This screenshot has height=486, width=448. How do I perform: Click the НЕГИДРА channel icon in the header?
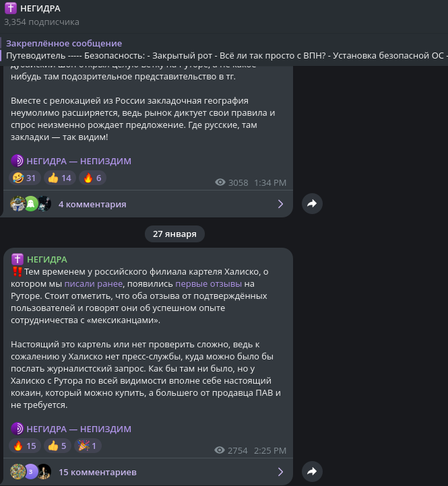11,8
